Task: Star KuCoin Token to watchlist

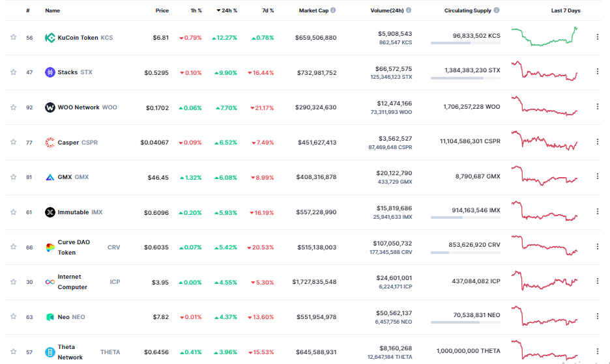Action: 13,37
